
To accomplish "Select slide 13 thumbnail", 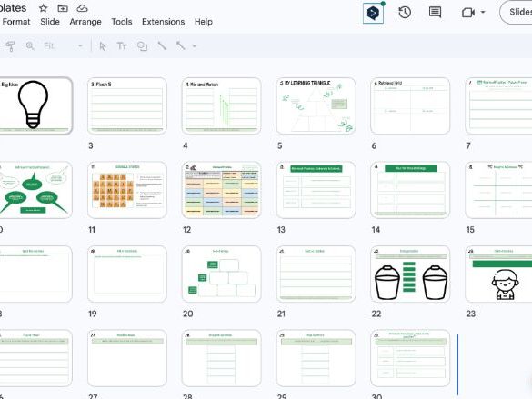I will tap(316, 190).
